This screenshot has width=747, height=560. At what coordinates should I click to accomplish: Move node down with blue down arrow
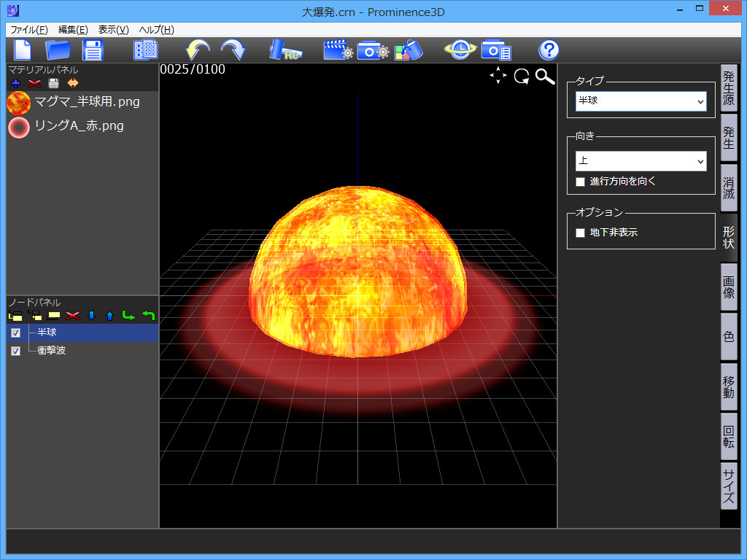tap(91, 316)
